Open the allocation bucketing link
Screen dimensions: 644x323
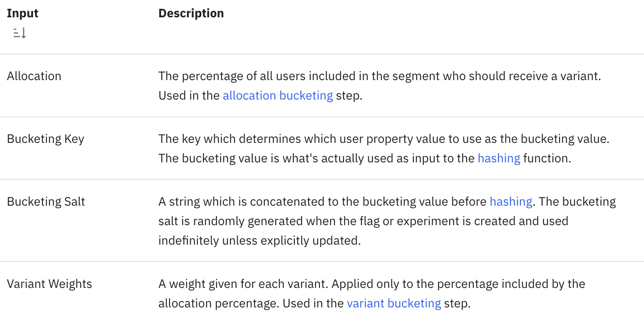277,95
